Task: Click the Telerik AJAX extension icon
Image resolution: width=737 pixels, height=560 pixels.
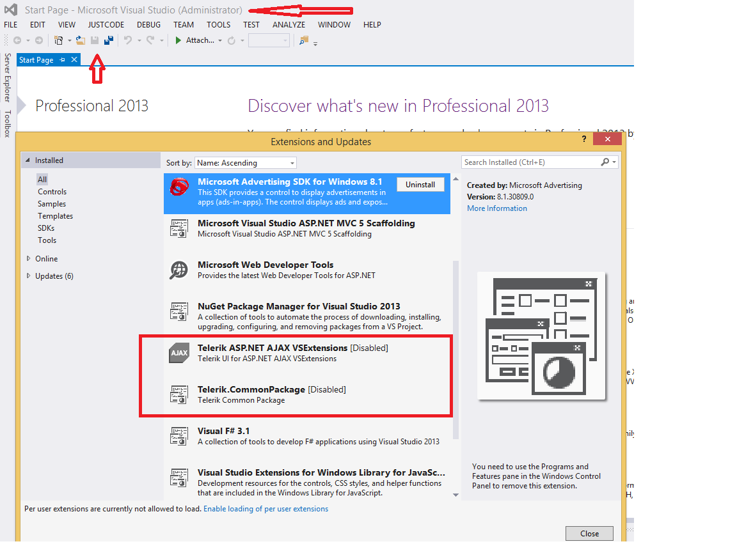Action: click(x=179, y=354)
